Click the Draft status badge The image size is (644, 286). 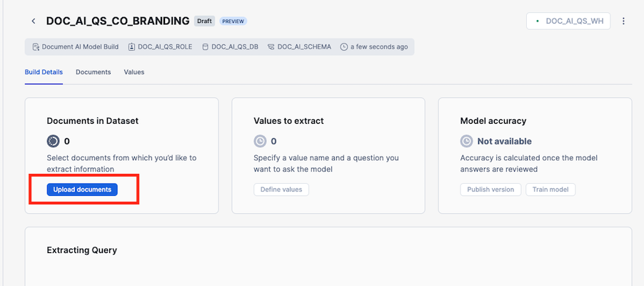pos(204,21)
